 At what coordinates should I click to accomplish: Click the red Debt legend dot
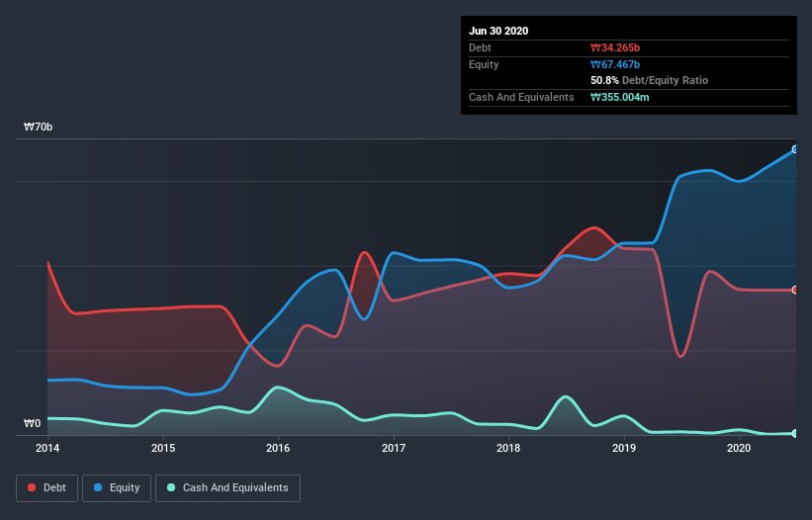32,487
